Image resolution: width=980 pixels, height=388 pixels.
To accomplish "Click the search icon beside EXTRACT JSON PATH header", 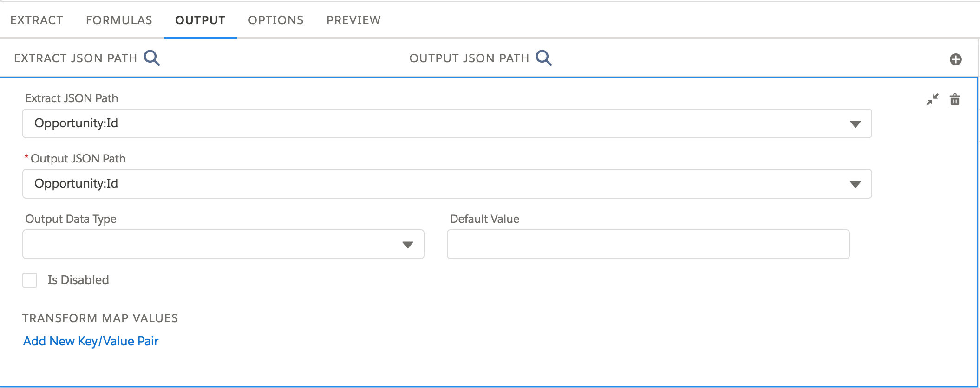I will pos(152,58).
